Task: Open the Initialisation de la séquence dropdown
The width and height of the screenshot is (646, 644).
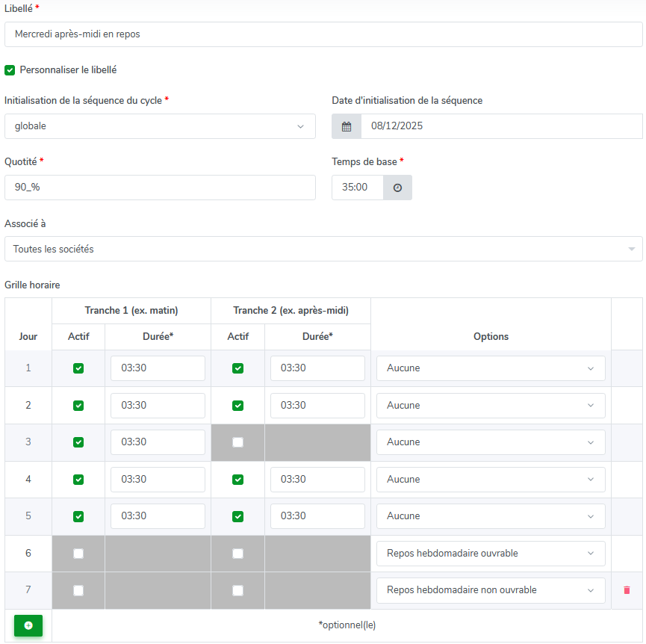Action: click(x=160, y=126)
